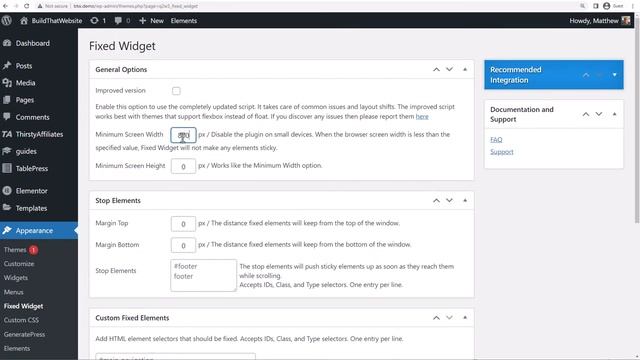The width and height of the screenshot is (640, 360).
Task: Click the Stop Elements textarea
Action: (x=203, y=276)
